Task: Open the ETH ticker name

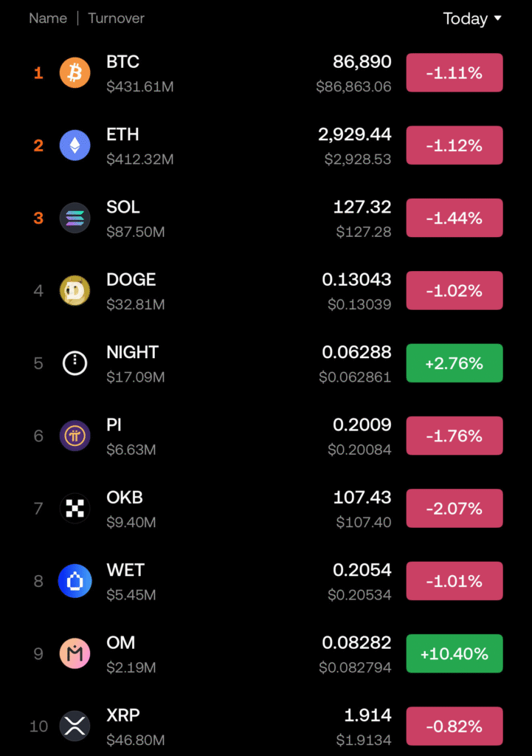Action: (122, 134)
